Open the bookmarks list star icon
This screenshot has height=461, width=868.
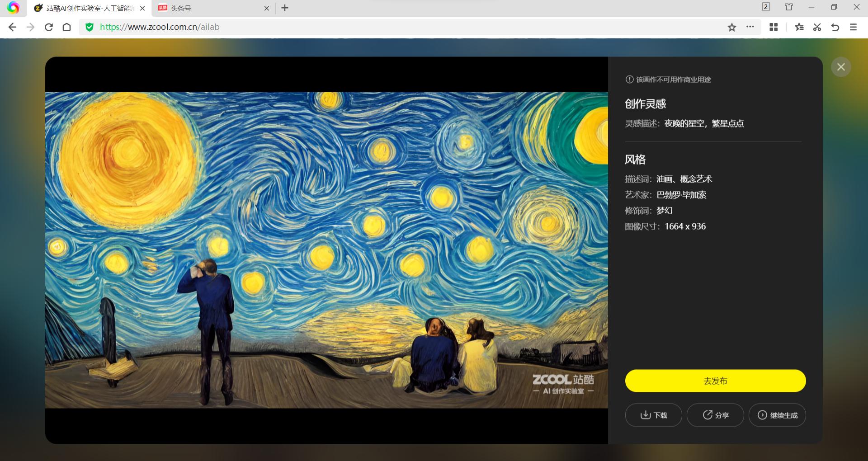[799, 27]
